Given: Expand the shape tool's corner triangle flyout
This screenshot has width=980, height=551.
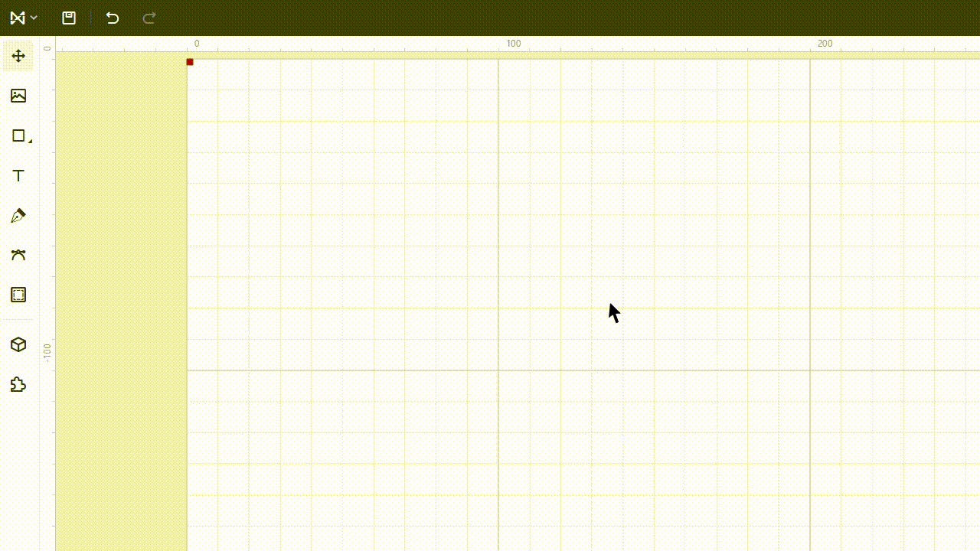Looking at the screenshot, I should tap(30, 142).
